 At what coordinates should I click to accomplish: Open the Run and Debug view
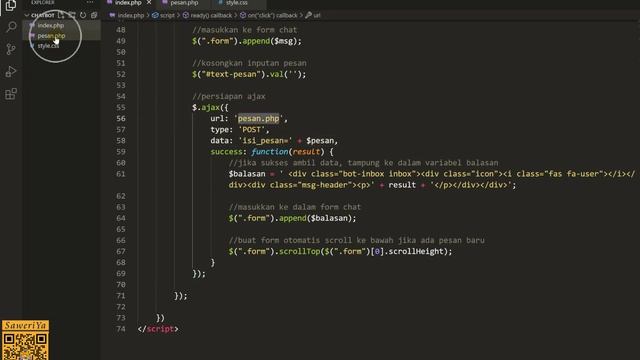(11, 72)
